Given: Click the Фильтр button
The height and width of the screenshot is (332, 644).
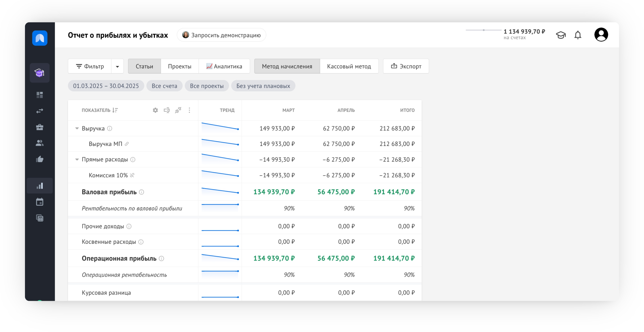Looking at the screenshot, I should [x=90, y=66].
